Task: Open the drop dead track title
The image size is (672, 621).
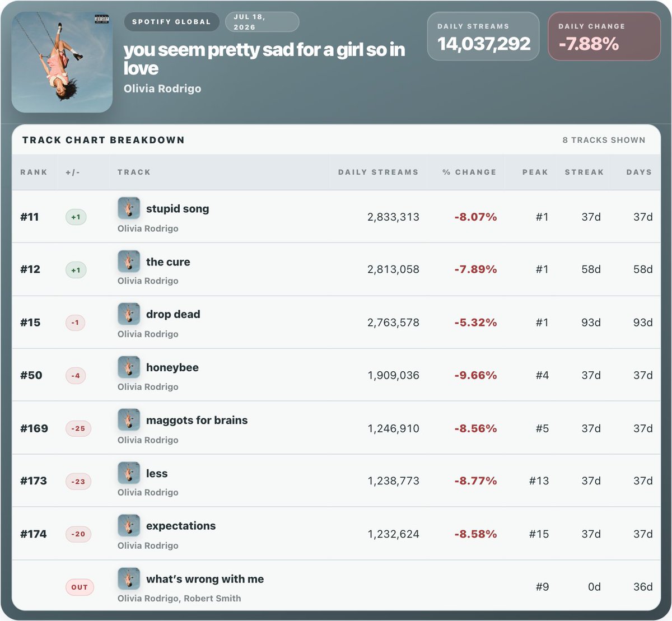Action: 173,314
